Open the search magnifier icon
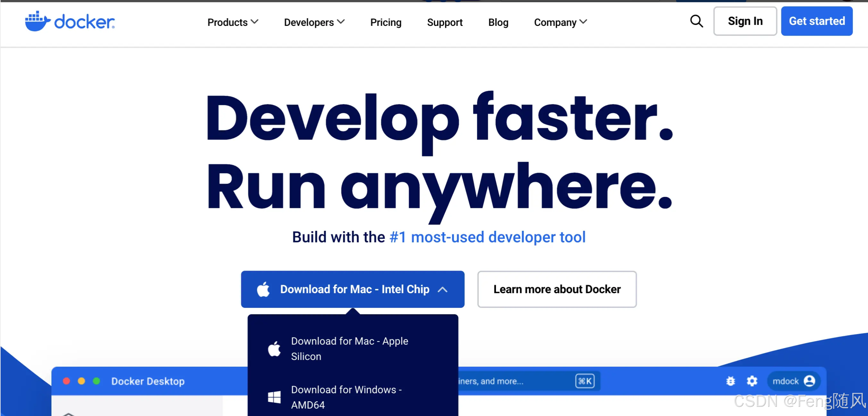 696,22
